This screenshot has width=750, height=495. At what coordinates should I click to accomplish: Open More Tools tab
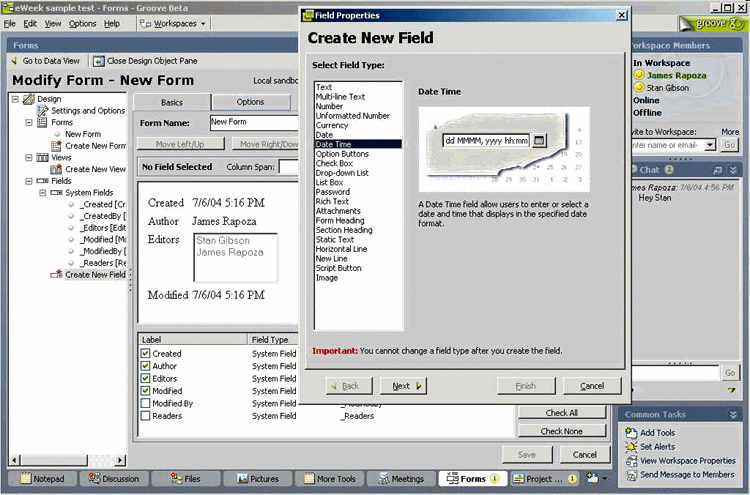pyautogui.click(x=331, y=478)
